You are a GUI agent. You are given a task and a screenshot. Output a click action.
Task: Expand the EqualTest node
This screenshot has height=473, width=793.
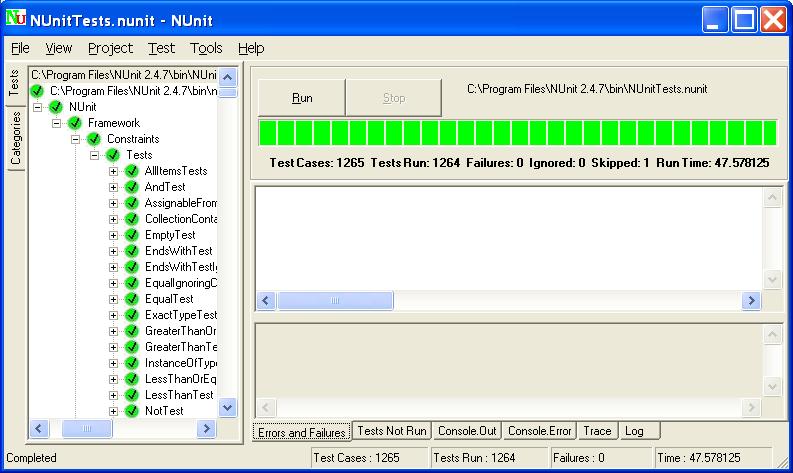113,299
